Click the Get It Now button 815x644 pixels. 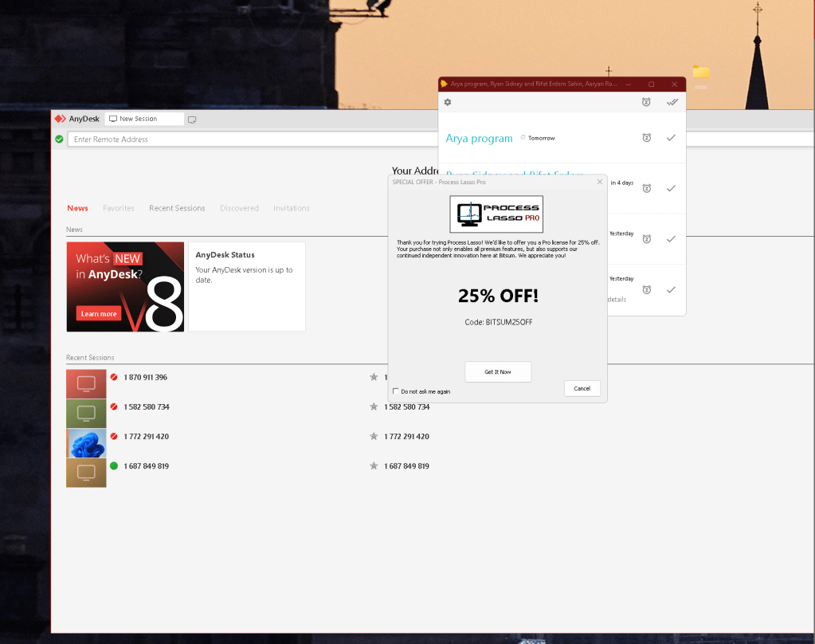pyautogui.click(x=498, y=372)
